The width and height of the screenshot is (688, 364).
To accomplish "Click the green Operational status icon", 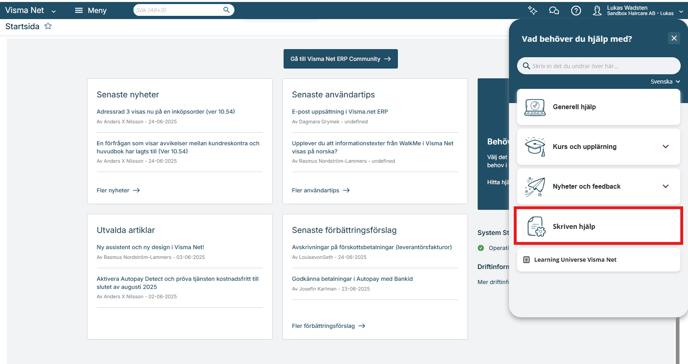I will 480,248.
